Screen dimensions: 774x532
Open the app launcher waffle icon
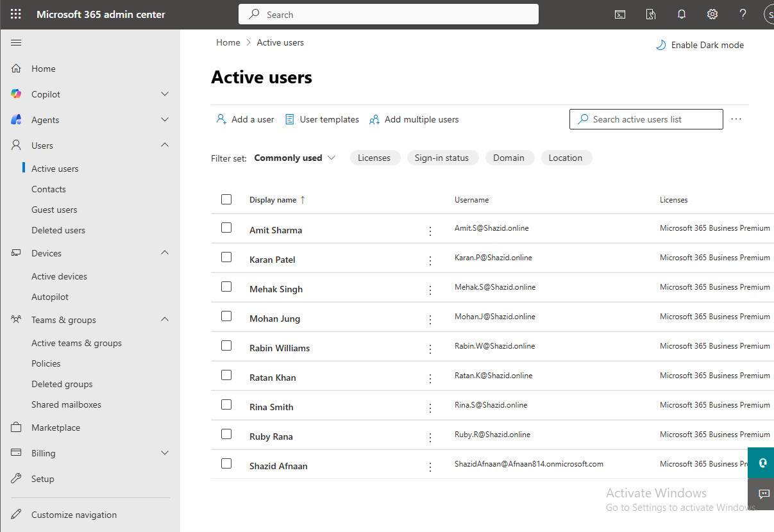click(16, 14)
